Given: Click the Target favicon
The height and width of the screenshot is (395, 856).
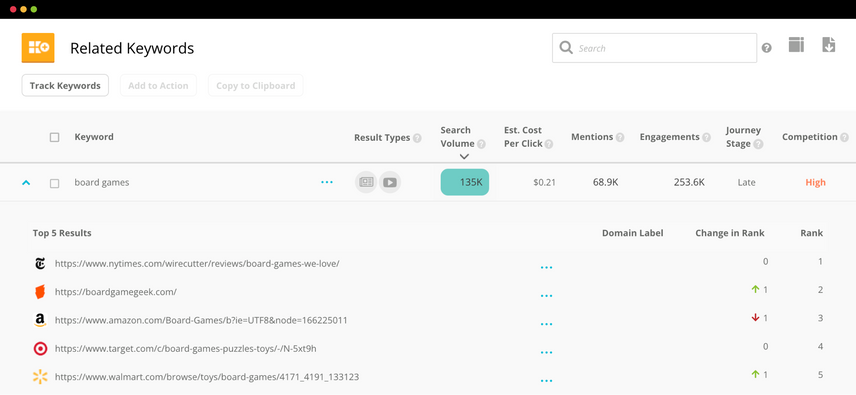Looking at the screenshot, I should point(40,349).
